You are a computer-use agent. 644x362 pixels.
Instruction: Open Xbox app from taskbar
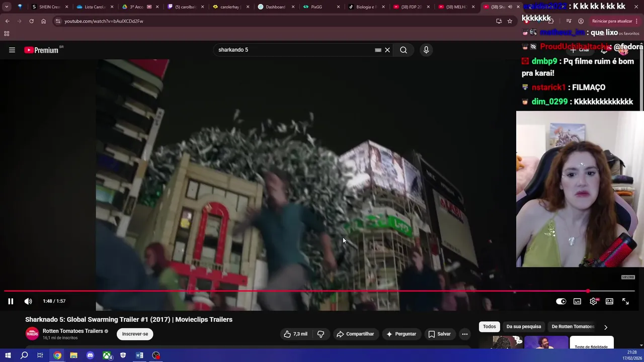click(x=107, y=355)
